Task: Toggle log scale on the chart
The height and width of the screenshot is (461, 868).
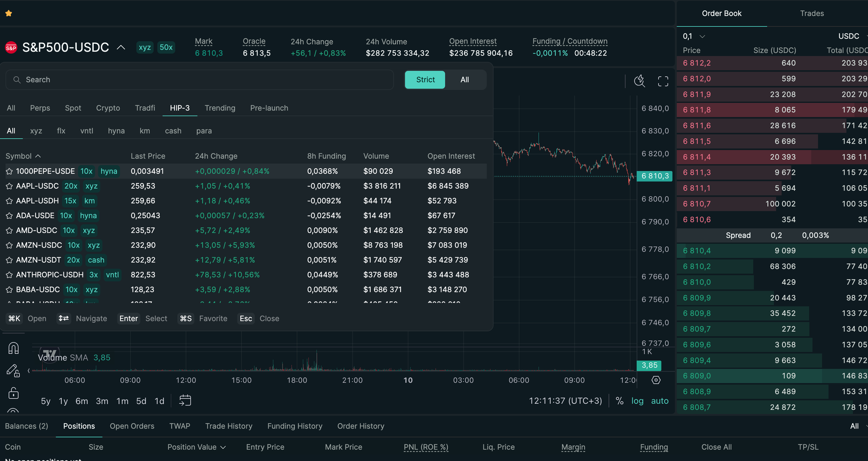Action: click(638, 401)
